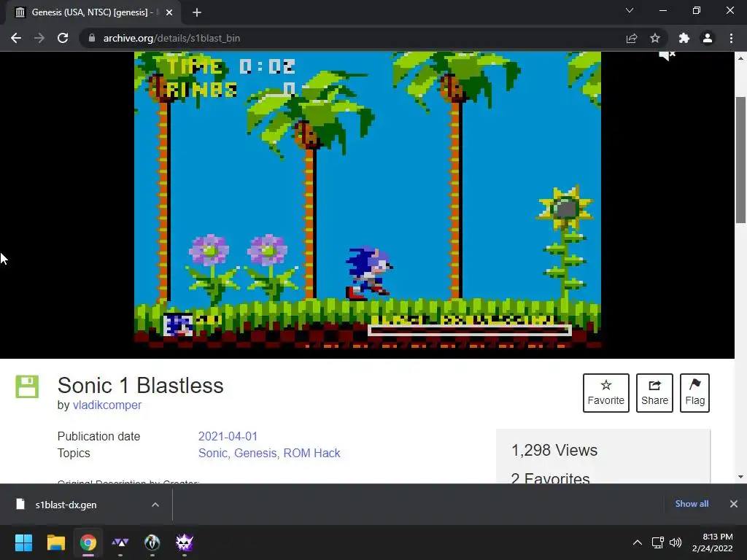Open the round dark taskbar app icon
Viewport: 747px width, 560px height.
[x=152, y=542]
